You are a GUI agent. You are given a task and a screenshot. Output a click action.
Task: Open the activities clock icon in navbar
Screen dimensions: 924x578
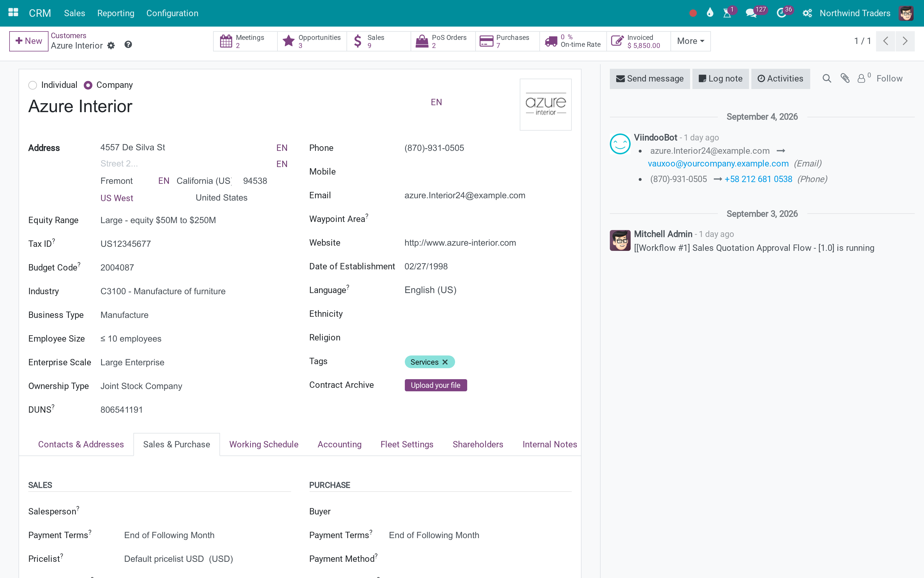pos(782,13)
